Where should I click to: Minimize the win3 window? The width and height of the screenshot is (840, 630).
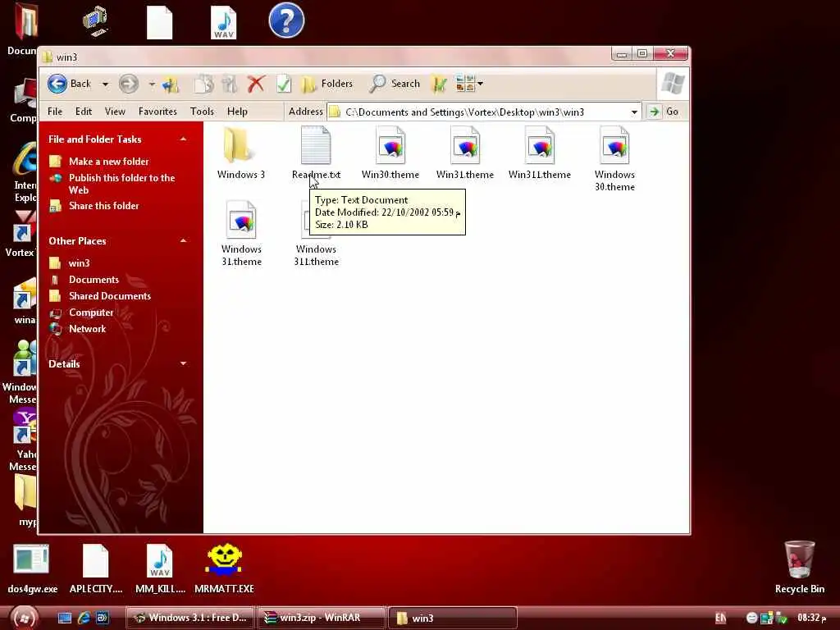pyautogui.click(x=622, y=53)
